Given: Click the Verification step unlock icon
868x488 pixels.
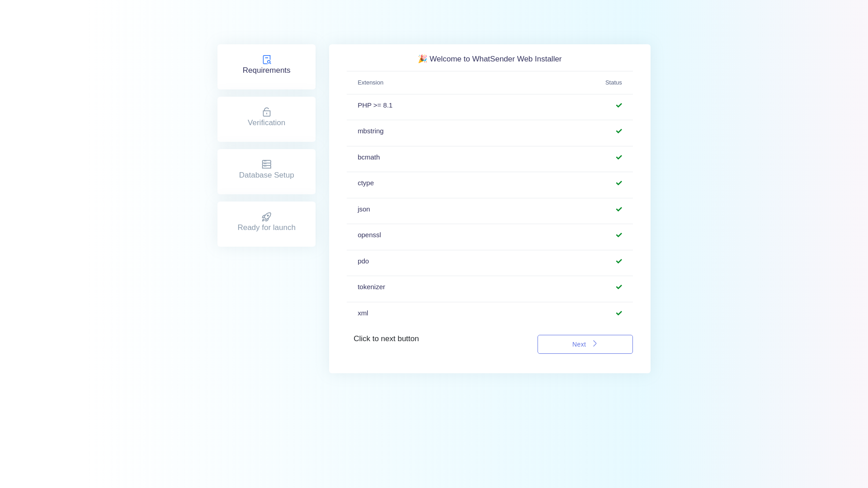Looking at the screenshot, I should 266,112.
